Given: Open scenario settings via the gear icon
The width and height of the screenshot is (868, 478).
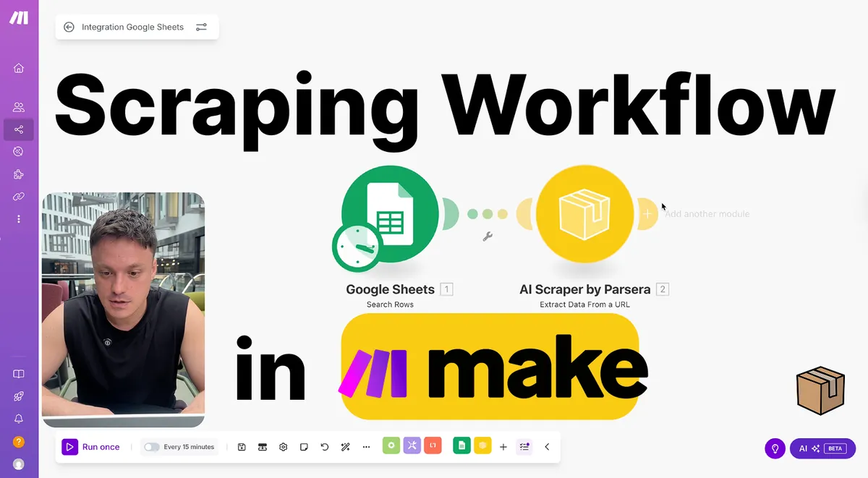Looking at the screenshot, I should click(282, 447).
